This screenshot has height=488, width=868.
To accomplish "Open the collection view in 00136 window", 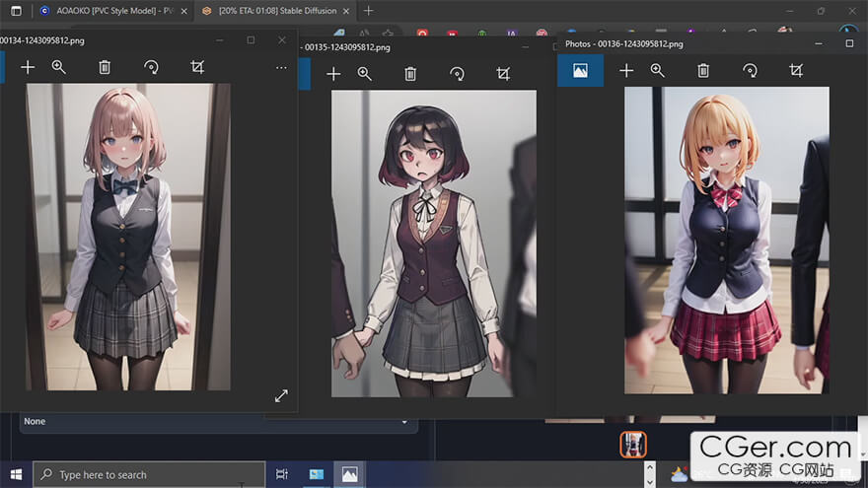I will click(580, 70).
